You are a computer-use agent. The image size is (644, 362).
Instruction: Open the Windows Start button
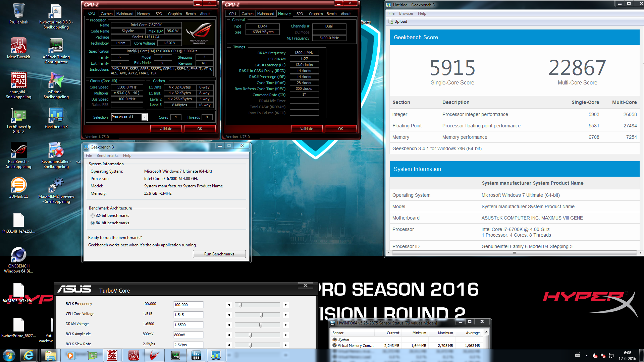(9, 355)
